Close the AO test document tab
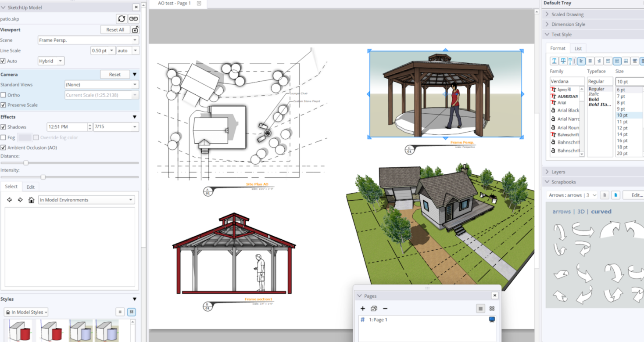 tap(199, 3)
